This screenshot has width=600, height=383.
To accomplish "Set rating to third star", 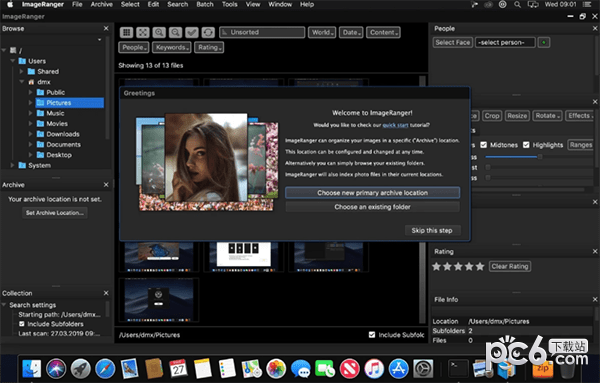I will tap(458, 266).
